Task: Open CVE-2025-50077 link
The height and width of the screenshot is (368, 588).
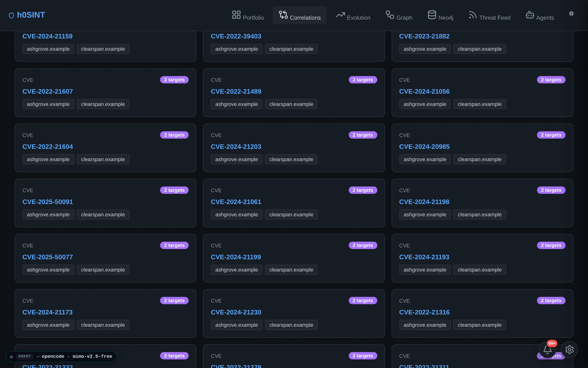Action: point(48,257)
